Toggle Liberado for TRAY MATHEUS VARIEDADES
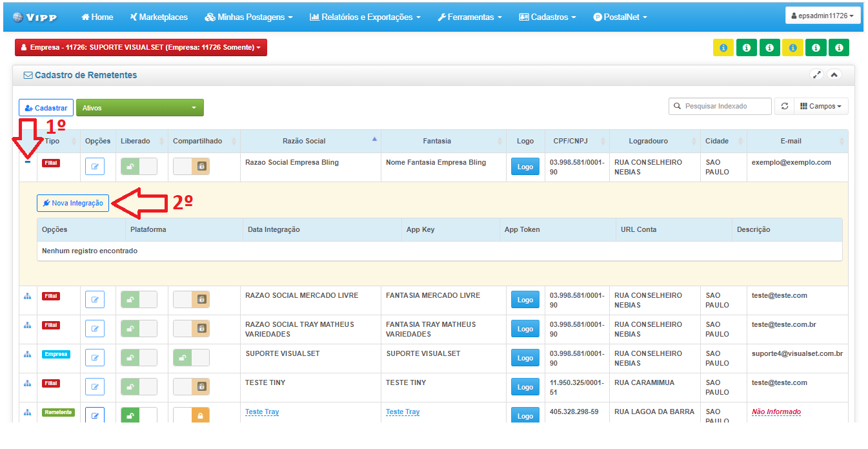Image resolution: width=868 pixels, height=449 pixels. (x=139, y=329)
